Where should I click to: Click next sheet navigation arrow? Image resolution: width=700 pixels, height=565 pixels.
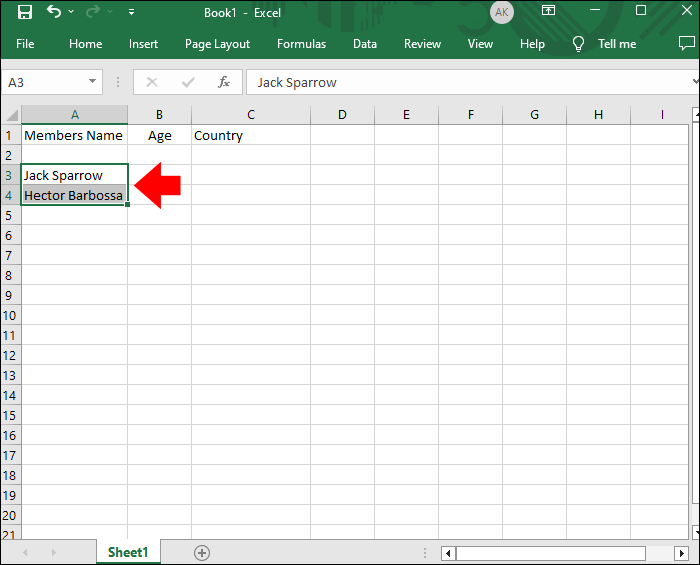(x=54, y=553)
